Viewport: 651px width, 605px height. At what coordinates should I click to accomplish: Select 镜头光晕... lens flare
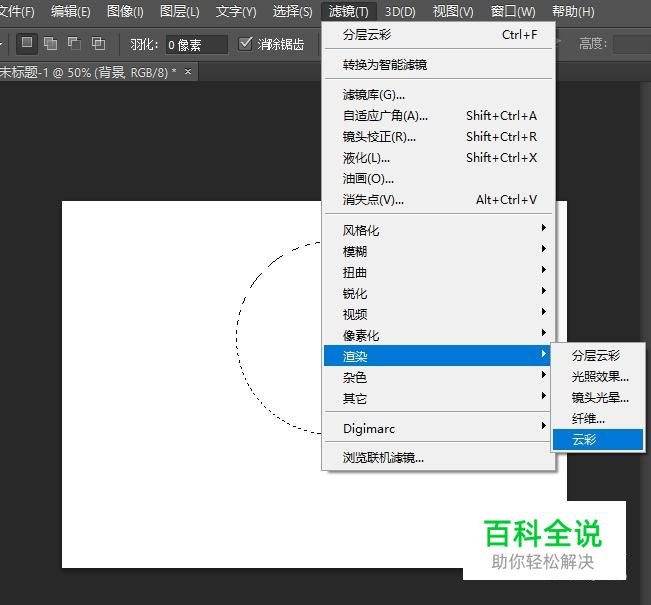point(598,397)
